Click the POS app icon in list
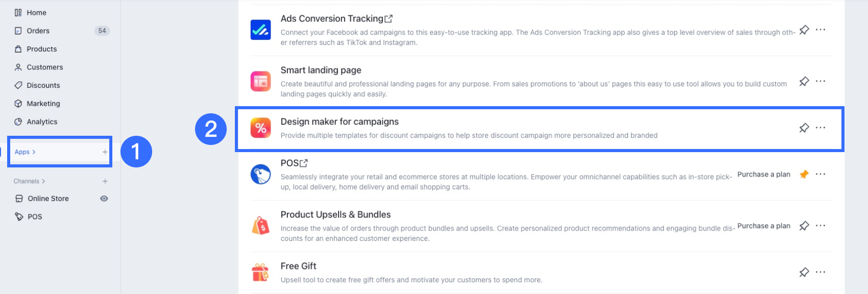This screenshot has width=868, height=294. coord(260,174)
